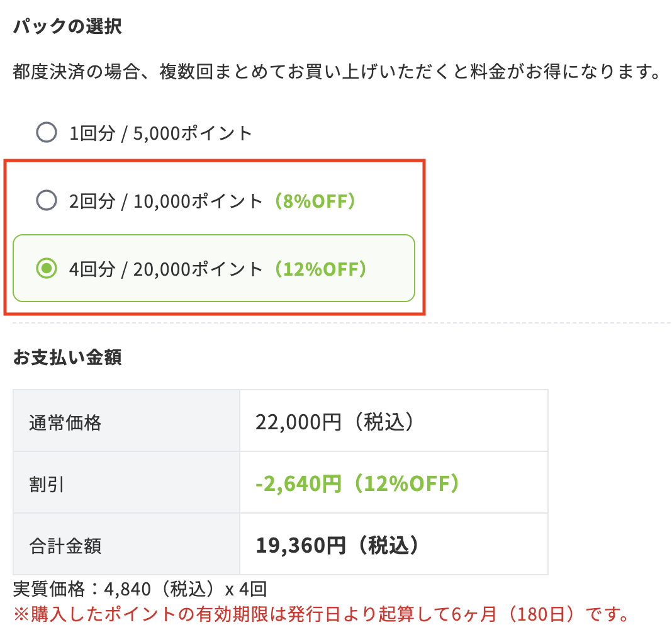Image resolution: width=672 pixels, height=637 pixels.
Task: Click the 12%OFF text in the pack option
Action: [320, 269]
